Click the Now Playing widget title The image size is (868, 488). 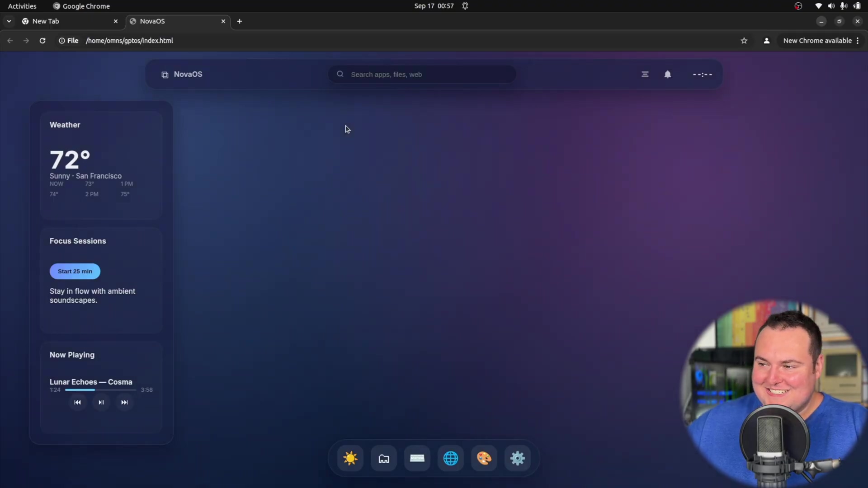[72, 355]
